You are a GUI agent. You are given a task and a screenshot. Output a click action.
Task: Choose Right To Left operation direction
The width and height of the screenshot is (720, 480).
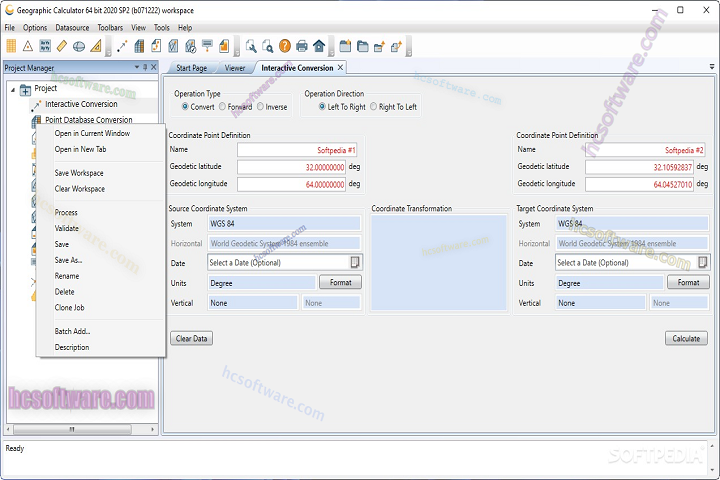tap(374, 107)
